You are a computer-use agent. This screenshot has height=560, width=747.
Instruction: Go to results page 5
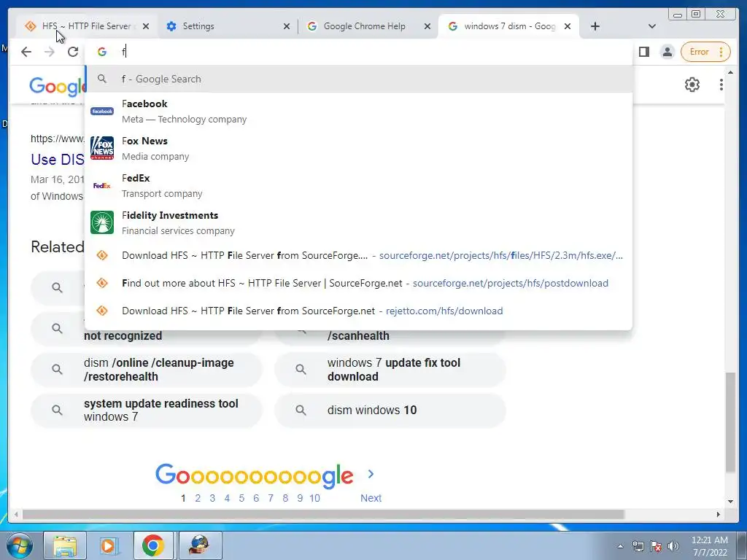click(x=241, y=498)
